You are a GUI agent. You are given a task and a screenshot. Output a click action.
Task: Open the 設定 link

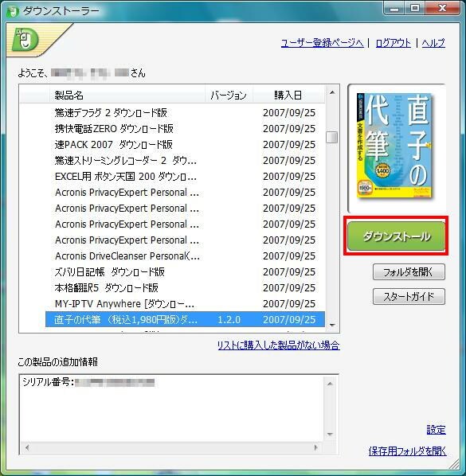click(x=436, y=430)
